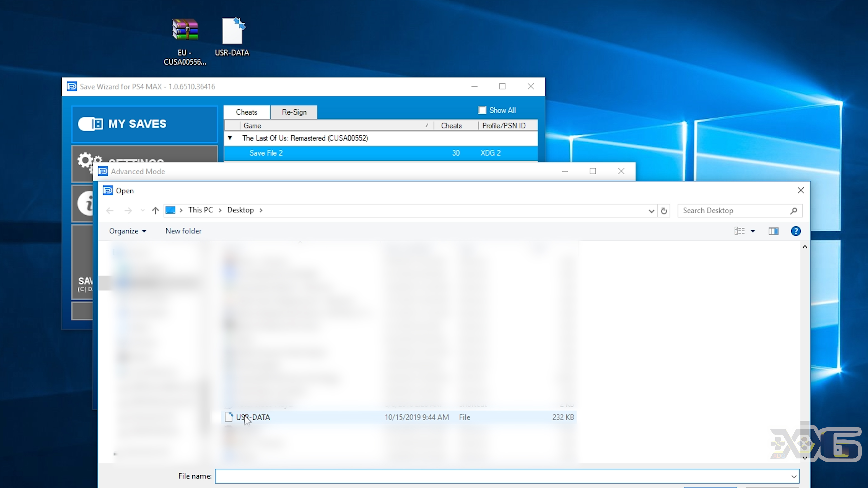Switch to the Re-Sign tab
868x488 pixels.
coord(294,112)
